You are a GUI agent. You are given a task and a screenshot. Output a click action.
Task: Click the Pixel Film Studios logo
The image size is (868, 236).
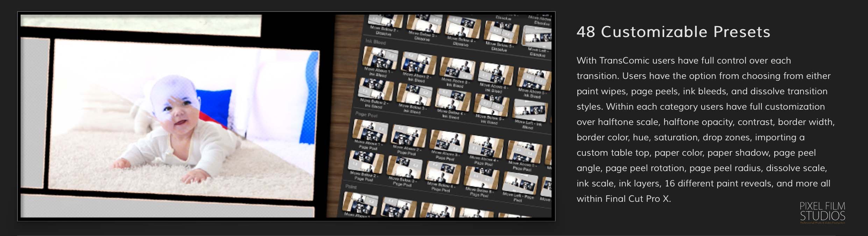click(x=822, y=212)
